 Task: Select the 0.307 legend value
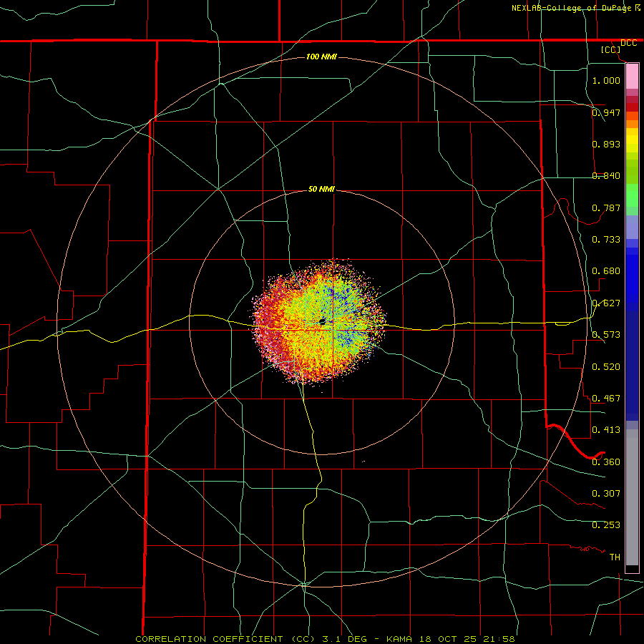pos(606,493)
